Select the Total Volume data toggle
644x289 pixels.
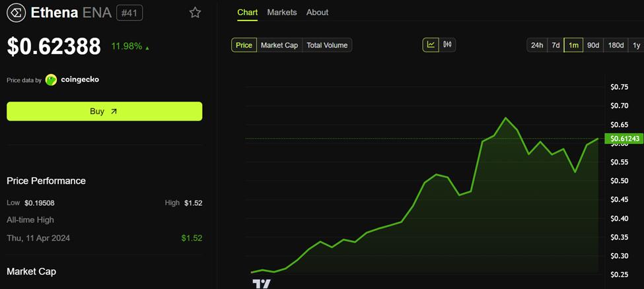(x=327, y=45)
